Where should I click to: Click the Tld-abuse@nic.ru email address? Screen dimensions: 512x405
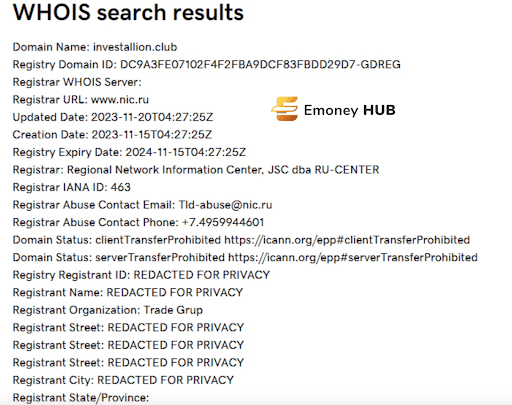(225, 205)
